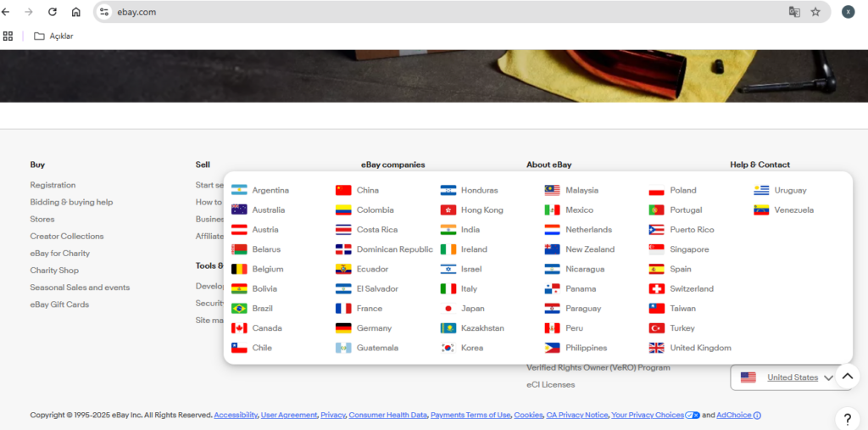Click the browser reload icon
This screenshot has height=430, width=868.
tap(52, 12)
